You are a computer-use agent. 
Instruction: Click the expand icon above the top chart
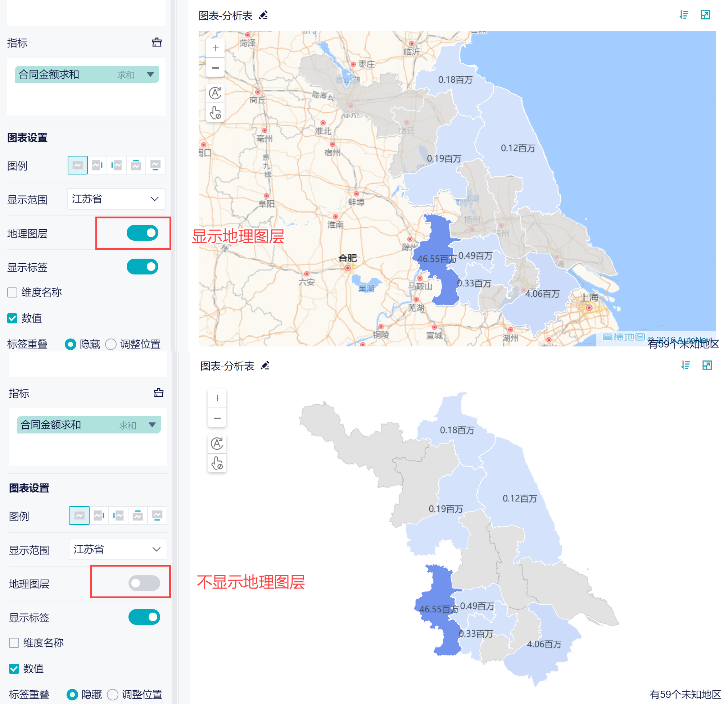tap(705, 15)
